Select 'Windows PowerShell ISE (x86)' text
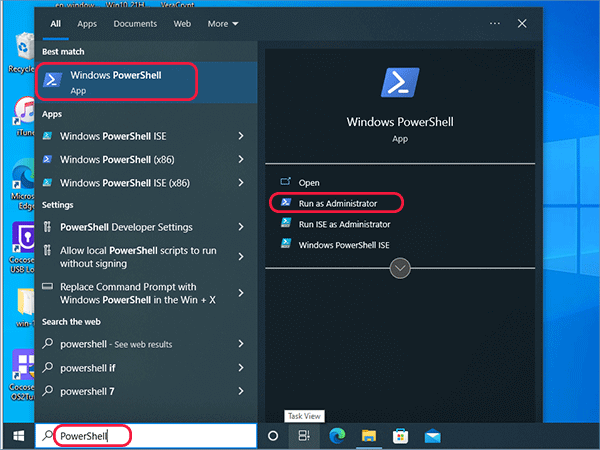The image size is (600, 450). coord(125,183)
